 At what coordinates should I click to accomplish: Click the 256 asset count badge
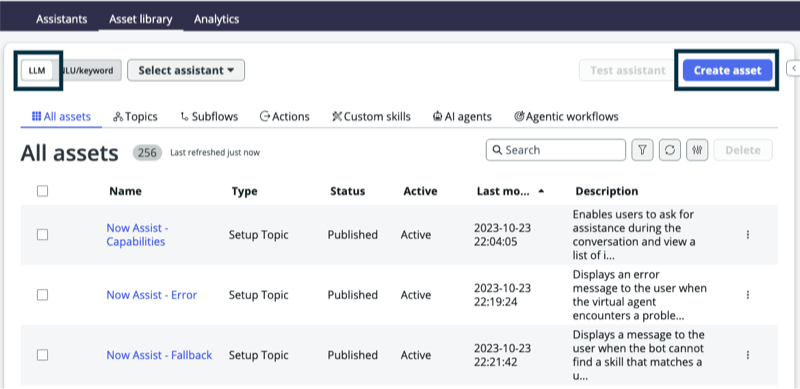click(x=147, y=153)
